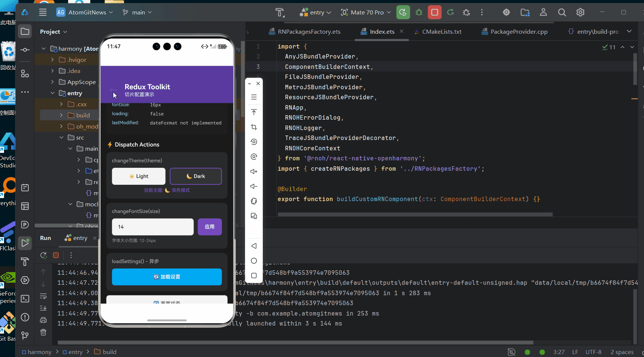This screenshot has height=357, width=644.
Task: Rotate the emulator screen icon
Action: click(254, 201)
